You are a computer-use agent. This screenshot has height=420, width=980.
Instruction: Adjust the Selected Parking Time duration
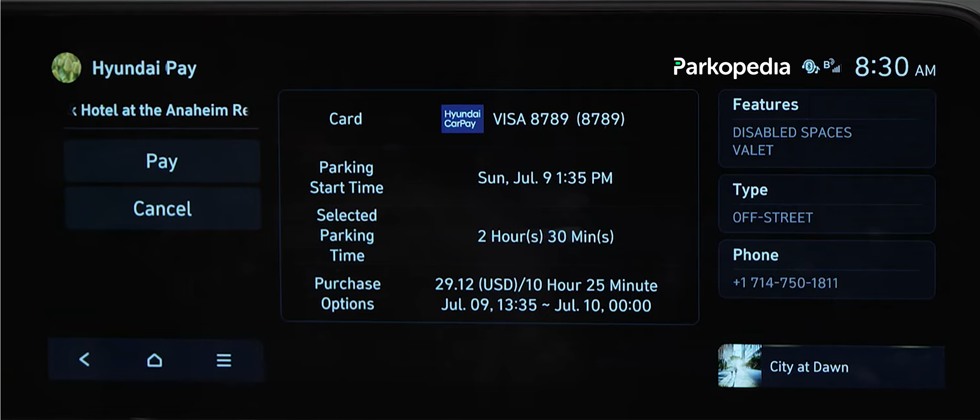click(546, 237)
